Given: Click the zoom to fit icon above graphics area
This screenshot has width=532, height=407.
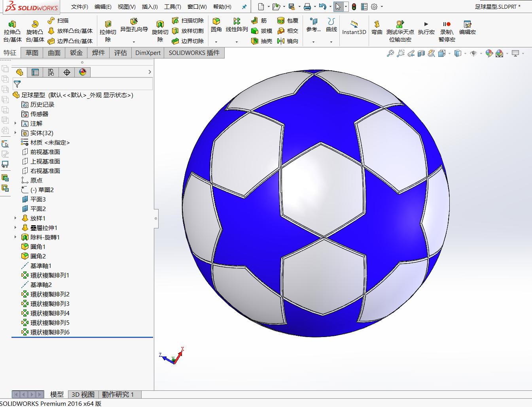Looking at the screenshot, I should point(390,53).
